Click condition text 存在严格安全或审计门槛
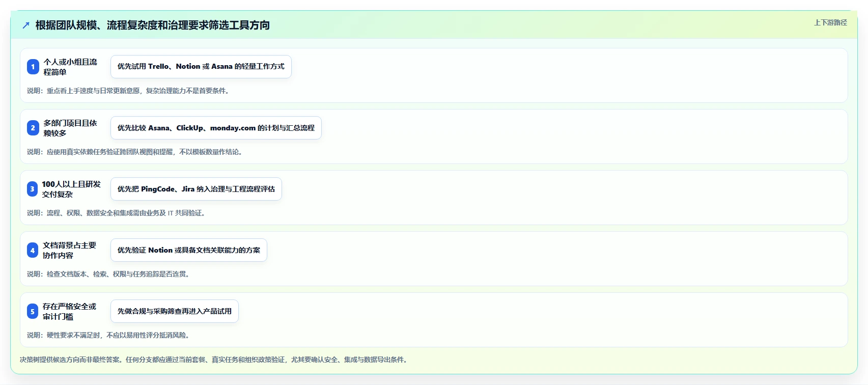Screen dimensions: 868x385 coord(70,311)
